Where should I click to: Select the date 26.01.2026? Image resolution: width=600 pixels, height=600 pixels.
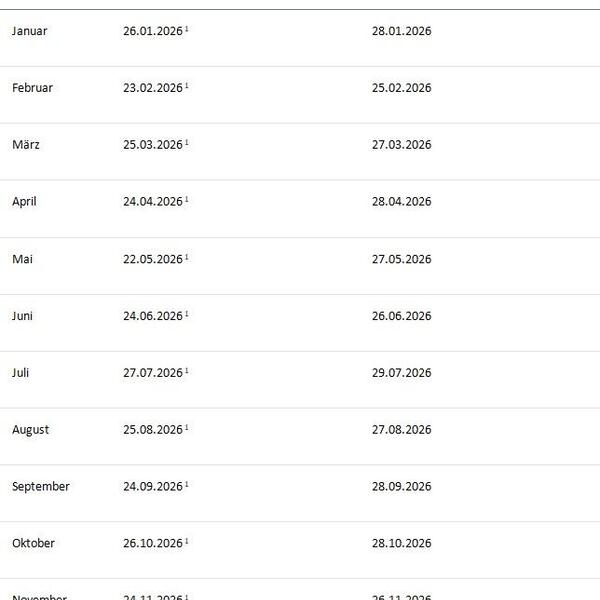coord(153,31)
